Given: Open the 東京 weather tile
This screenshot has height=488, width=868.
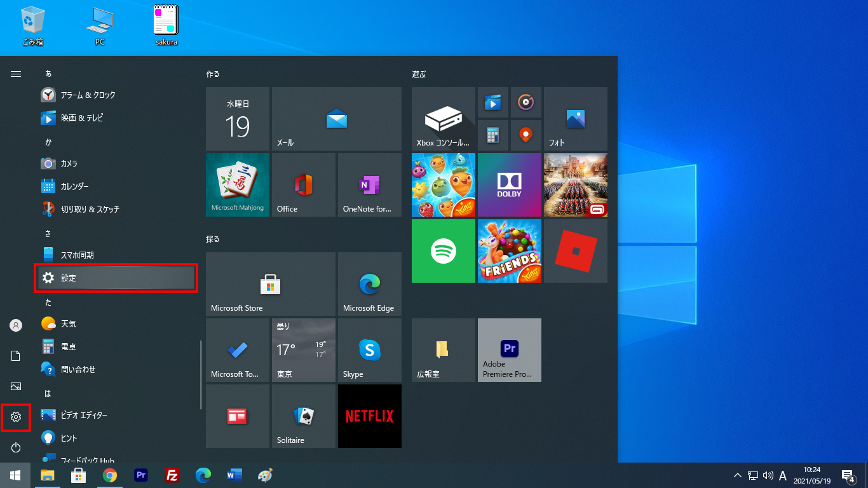Looking at the screenshot, I should pyautogui.click(x=304, y=350).
